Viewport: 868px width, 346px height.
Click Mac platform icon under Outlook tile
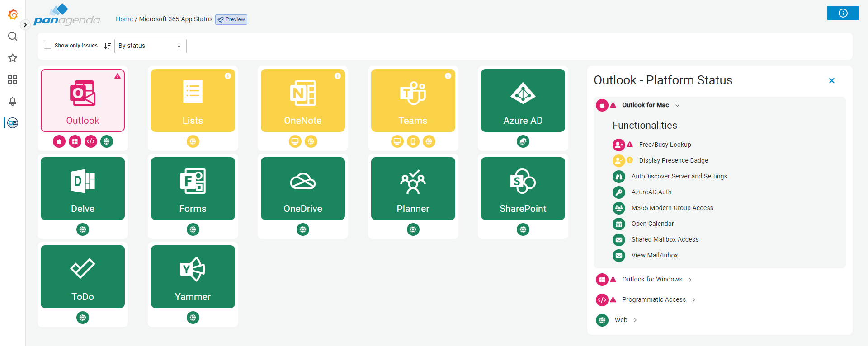click(x=59, y=141)
